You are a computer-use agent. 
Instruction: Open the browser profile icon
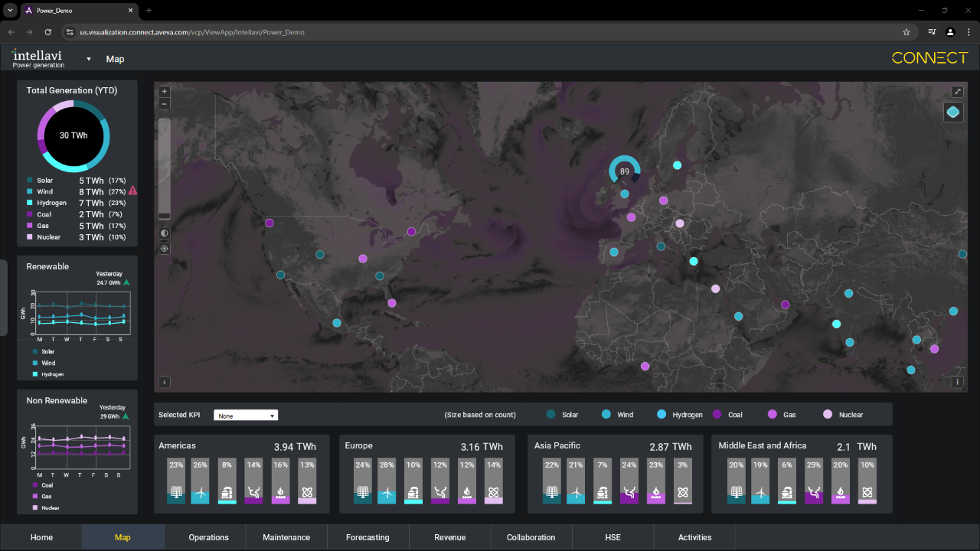point(950,32)
